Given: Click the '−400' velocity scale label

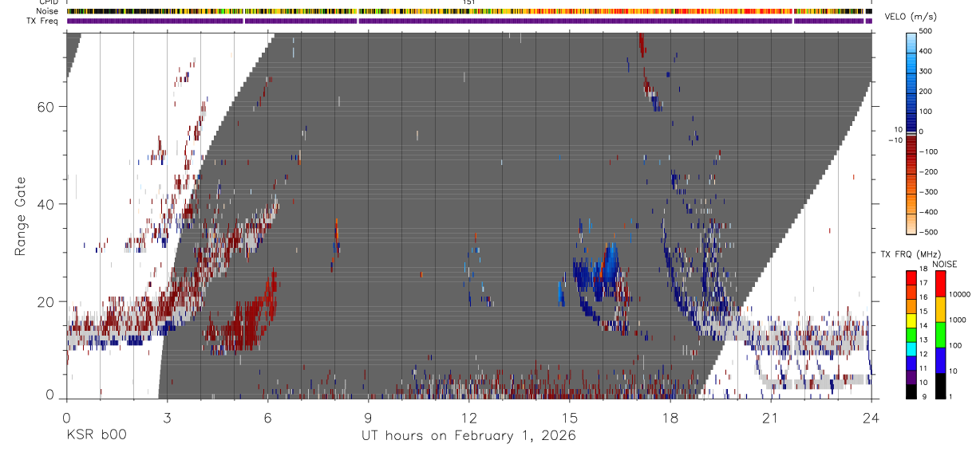Looking at the screenshot, I should pos(929,212).
